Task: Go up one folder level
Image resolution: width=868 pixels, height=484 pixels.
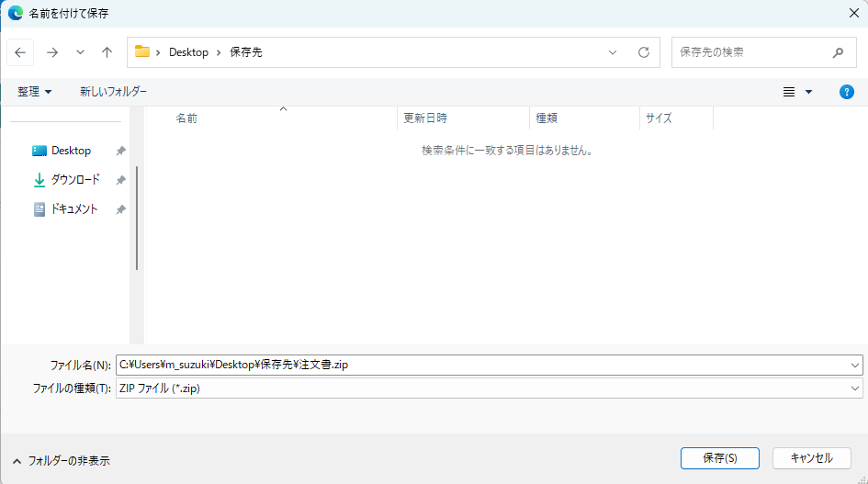Action: [107, 52]
